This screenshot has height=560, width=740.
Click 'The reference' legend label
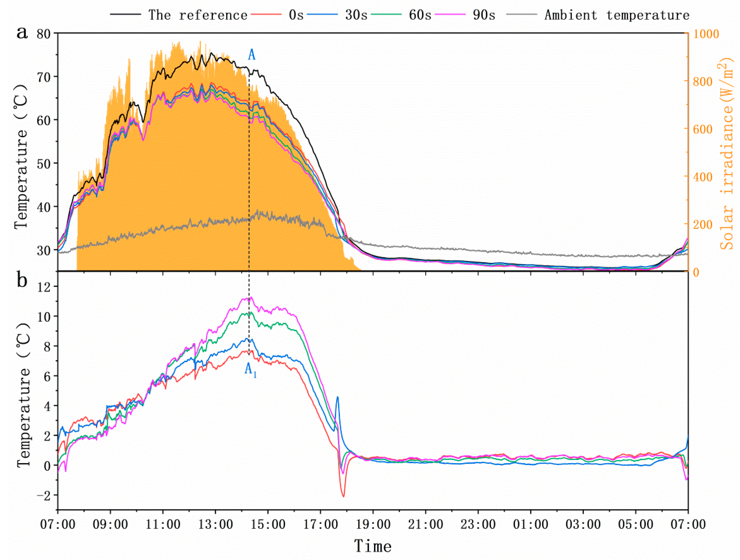pyautogui.click(x=198, y=15)
